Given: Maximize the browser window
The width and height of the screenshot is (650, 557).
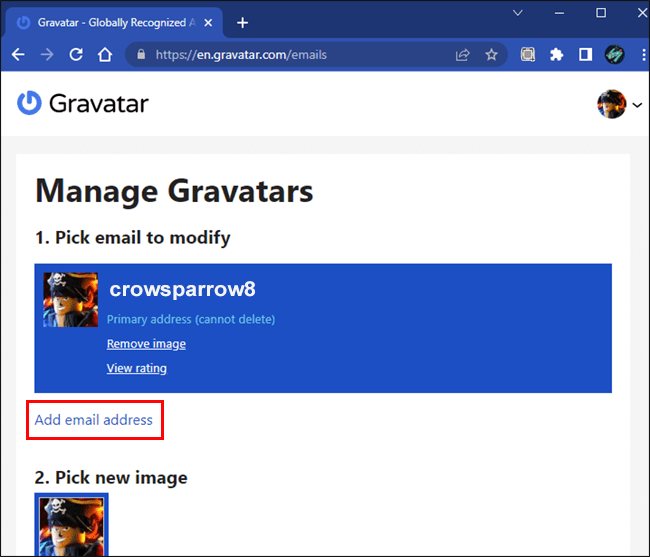Looking at the screenshot, I should pyautogui.click(x=601, y=13).
